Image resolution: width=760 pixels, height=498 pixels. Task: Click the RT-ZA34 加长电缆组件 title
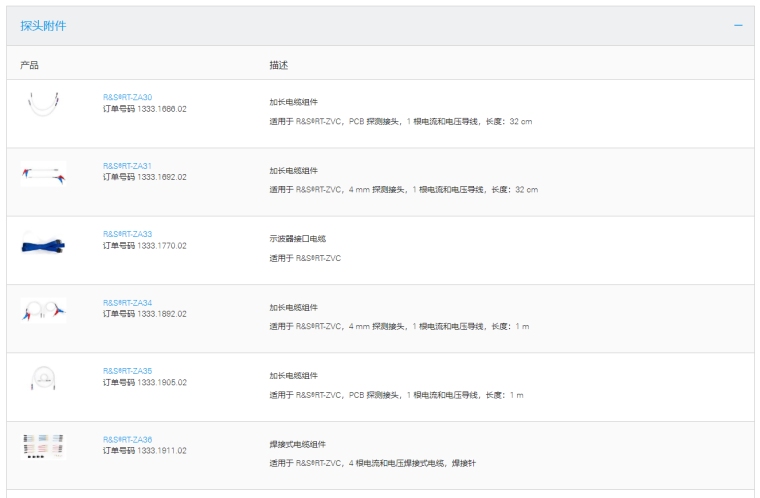[294, 307]
